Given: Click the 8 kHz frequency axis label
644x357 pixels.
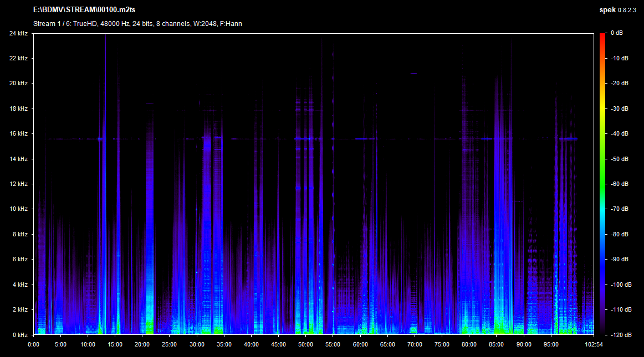Looking at the screenshot, I should (21, 234).
